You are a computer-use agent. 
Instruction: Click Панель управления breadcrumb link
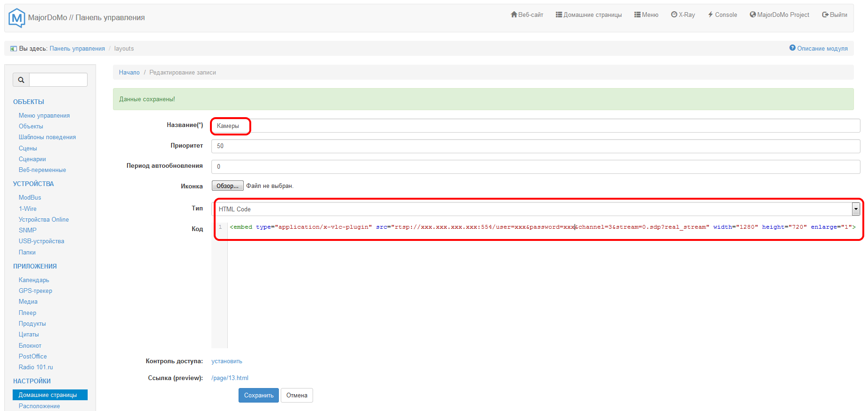[77, 49]
